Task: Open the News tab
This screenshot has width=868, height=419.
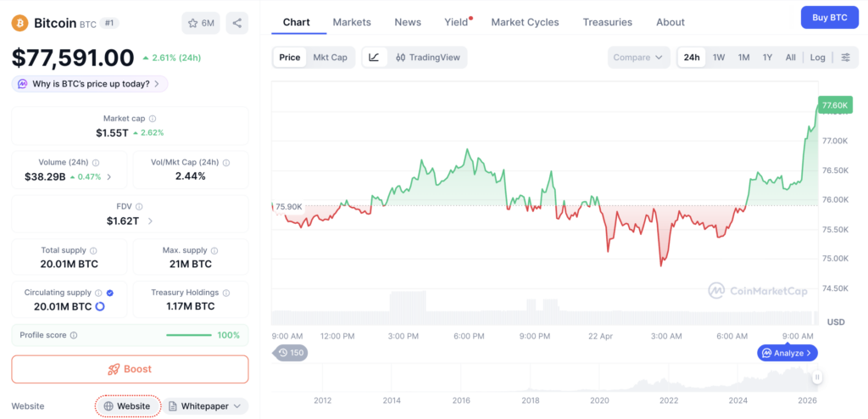Action: pos(408,23)
